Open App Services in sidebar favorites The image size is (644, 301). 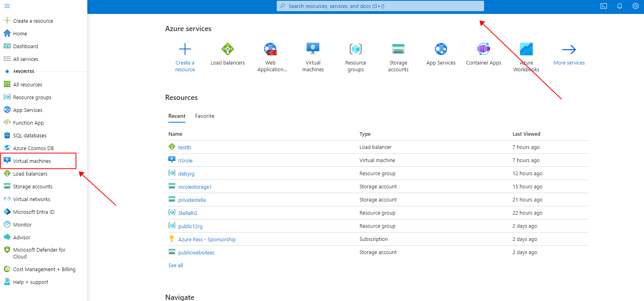point(28,110)
